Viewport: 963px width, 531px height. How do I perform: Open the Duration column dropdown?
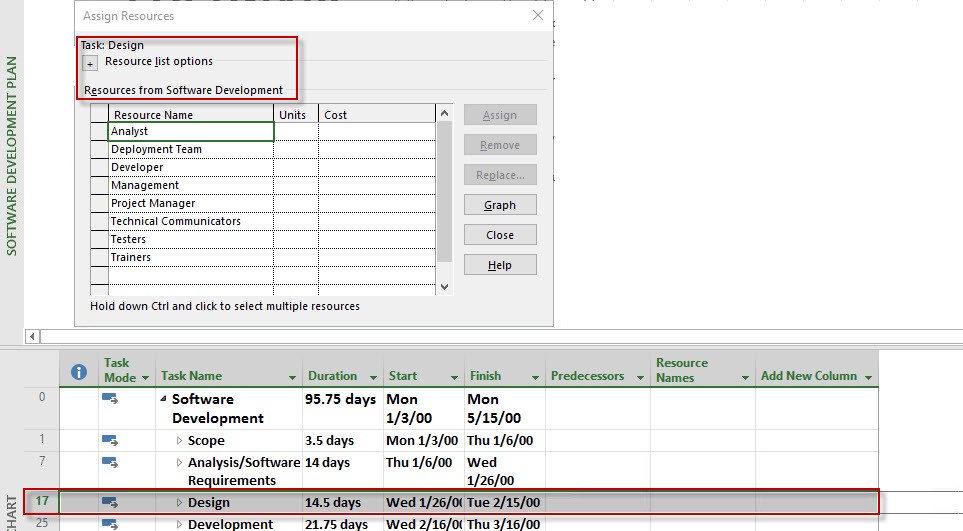tap(373, 378)
